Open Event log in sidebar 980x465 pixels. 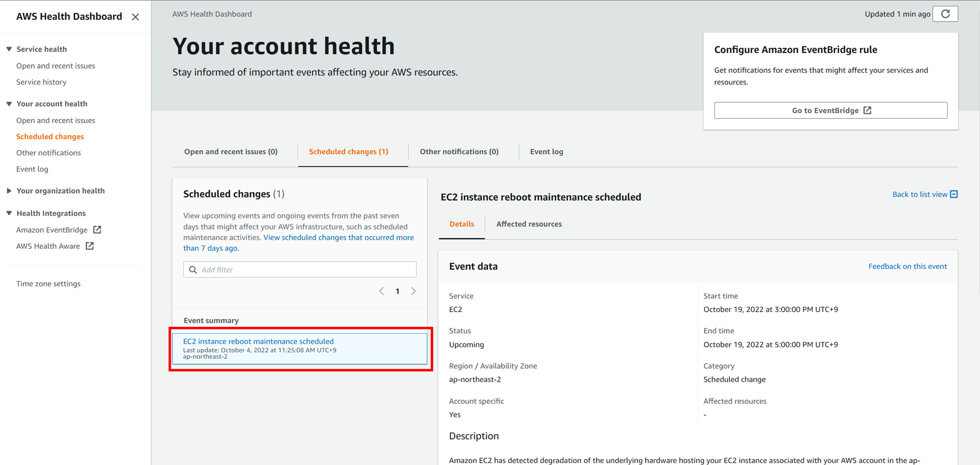pyautogui.click(x=32, y=169)
